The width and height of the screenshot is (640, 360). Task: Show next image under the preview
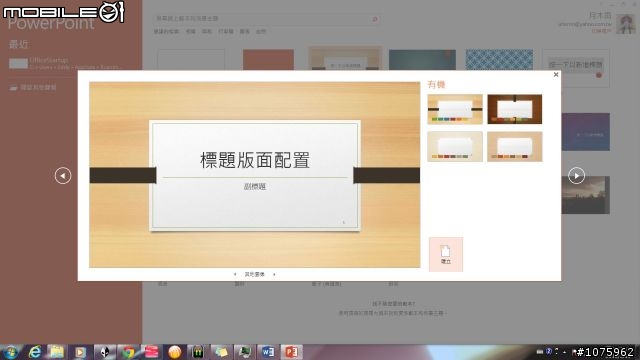click(274, 274)
